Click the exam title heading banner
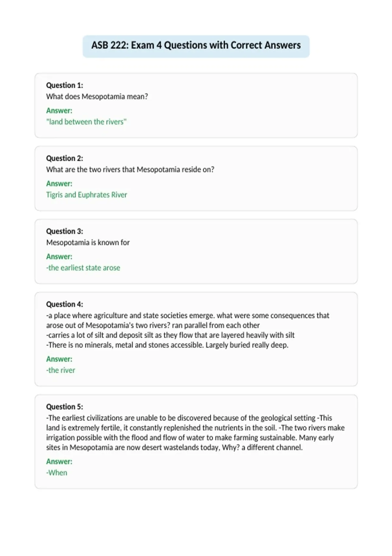 coord(196,46)
